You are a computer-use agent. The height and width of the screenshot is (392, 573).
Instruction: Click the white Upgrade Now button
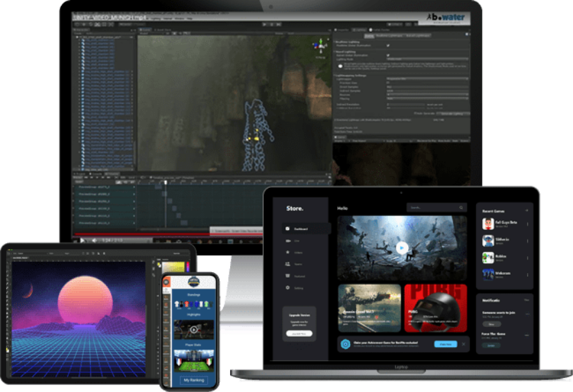pyautogui.click(x=299, y=334)
